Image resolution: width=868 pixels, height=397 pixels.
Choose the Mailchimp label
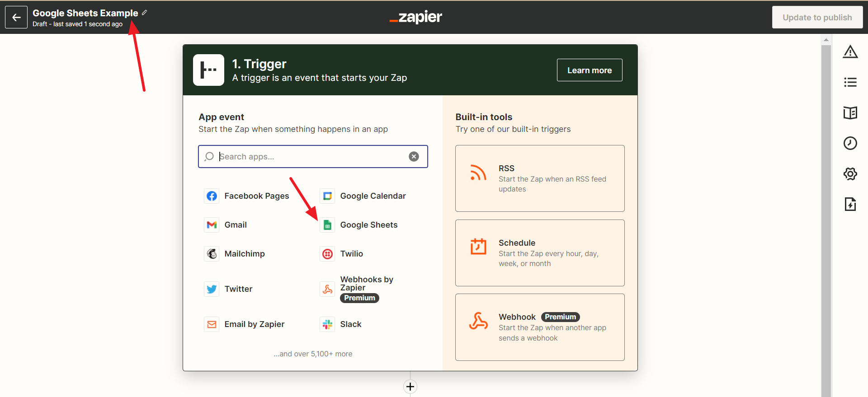click(x=245, y=254)
